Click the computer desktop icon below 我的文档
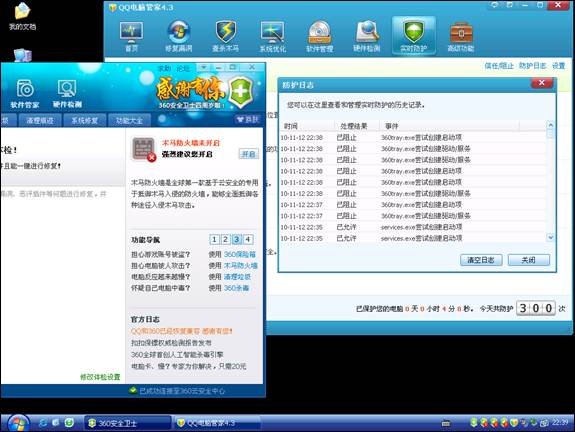 [23, 55]
